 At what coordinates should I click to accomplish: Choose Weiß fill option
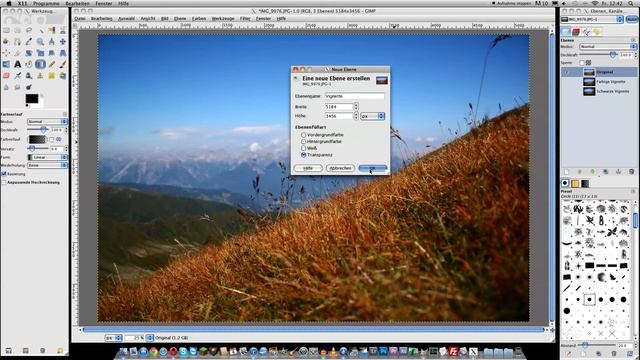pos(303,148)
